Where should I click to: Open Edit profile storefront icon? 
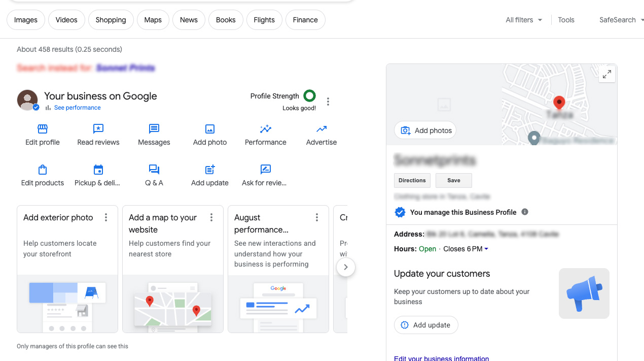43,129
